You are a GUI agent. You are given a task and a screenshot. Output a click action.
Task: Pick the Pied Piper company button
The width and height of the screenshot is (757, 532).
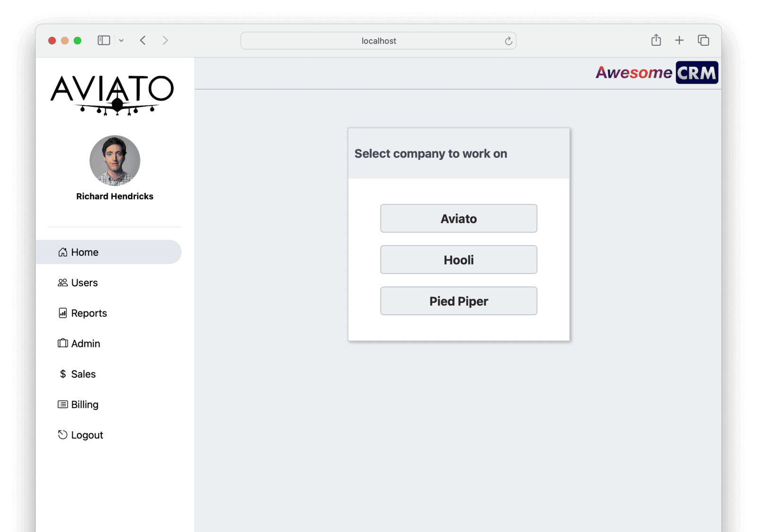458,301
